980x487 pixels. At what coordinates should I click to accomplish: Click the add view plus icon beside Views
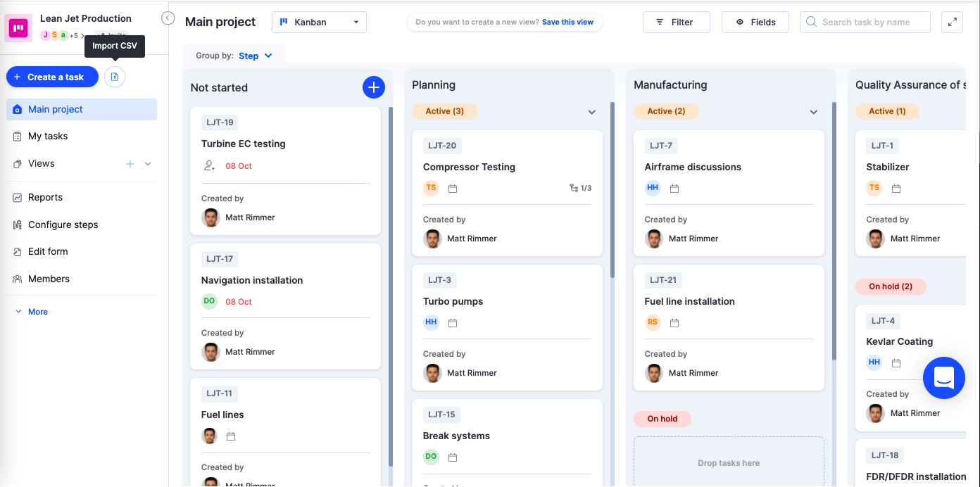[130, 164]
